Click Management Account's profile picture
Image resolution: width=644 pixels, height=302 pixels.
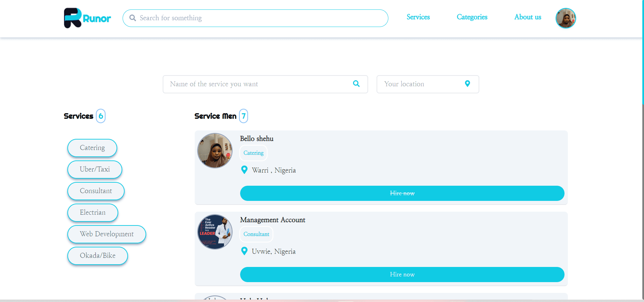[215, 232]
